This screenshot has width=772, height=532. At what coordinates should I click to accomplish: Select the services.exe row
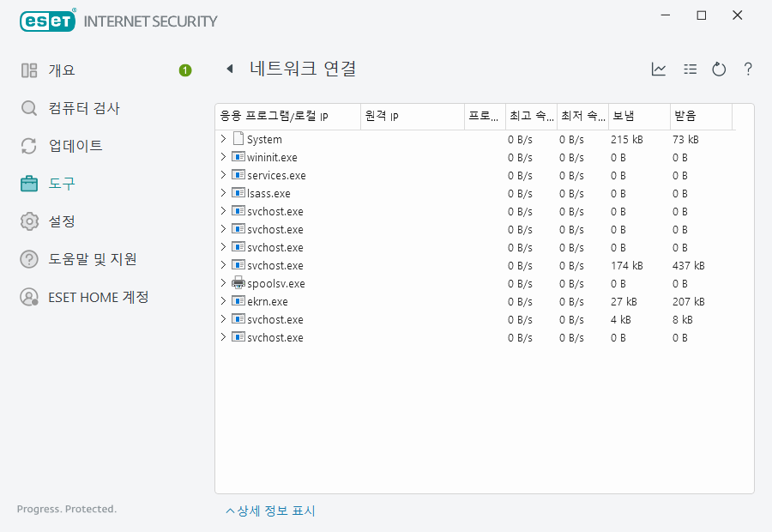276,175
